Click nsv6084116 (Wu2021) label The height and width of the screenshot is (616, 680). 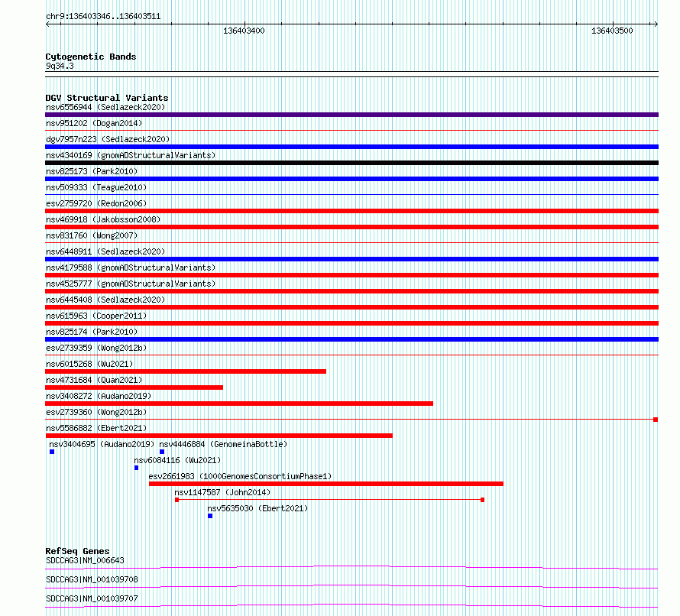177,460
